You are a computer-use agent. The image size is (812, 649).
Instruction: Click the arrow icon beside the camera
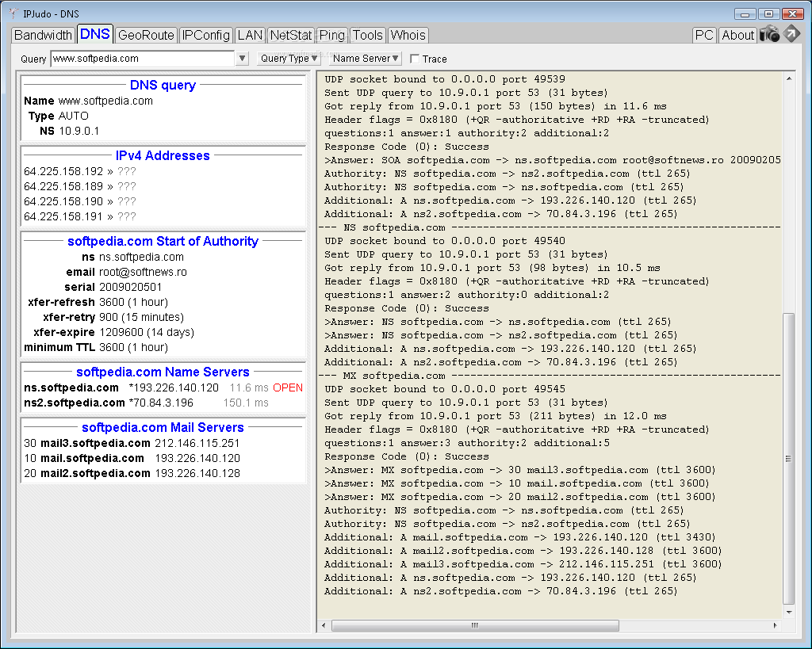pyautogui.click(x=791, y=33)
